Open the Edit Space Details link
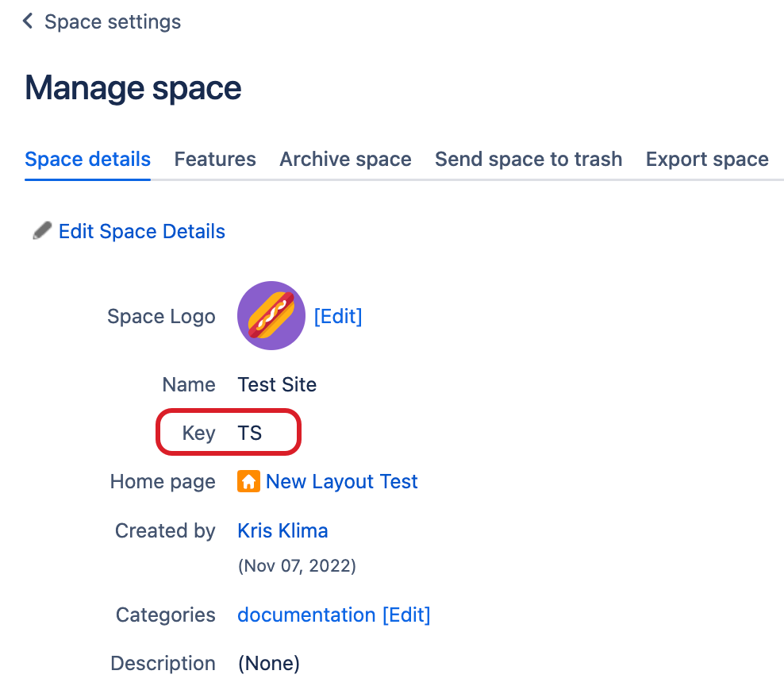This screenshot has height=686, width=784. tap(142, 231)
